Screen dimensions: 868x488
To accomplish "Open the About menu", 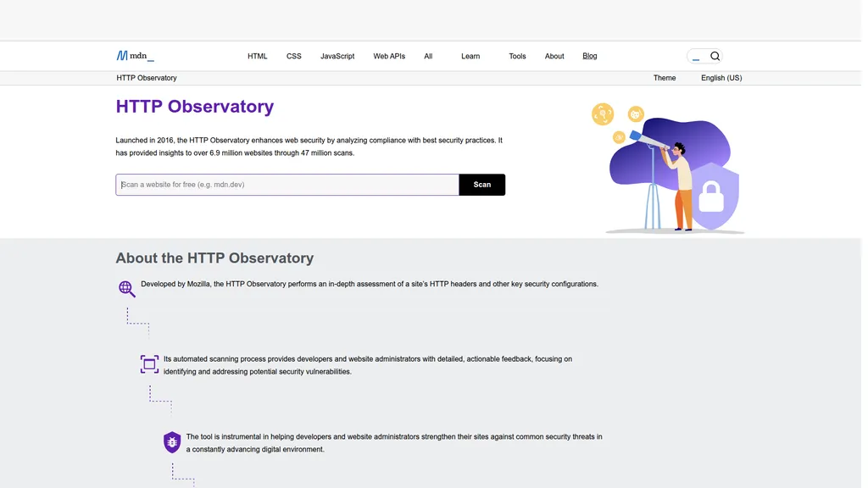I will tap(554, 56).
